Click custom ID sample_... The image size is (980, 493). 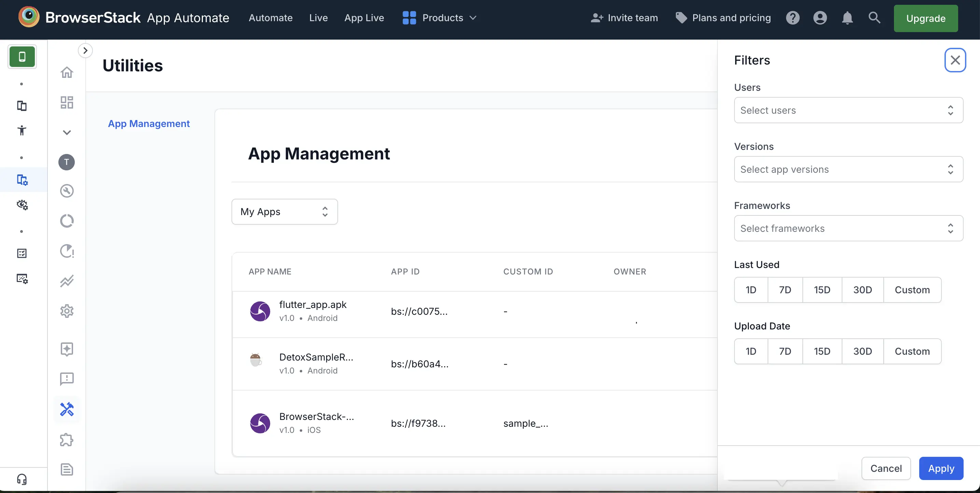tap(526, 423)
